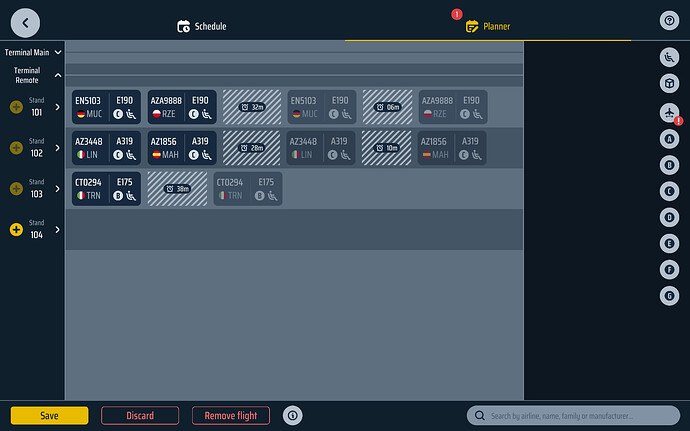
Task: Select the wheelchair assistance filter icon
Action: click(x=669, y=57)
